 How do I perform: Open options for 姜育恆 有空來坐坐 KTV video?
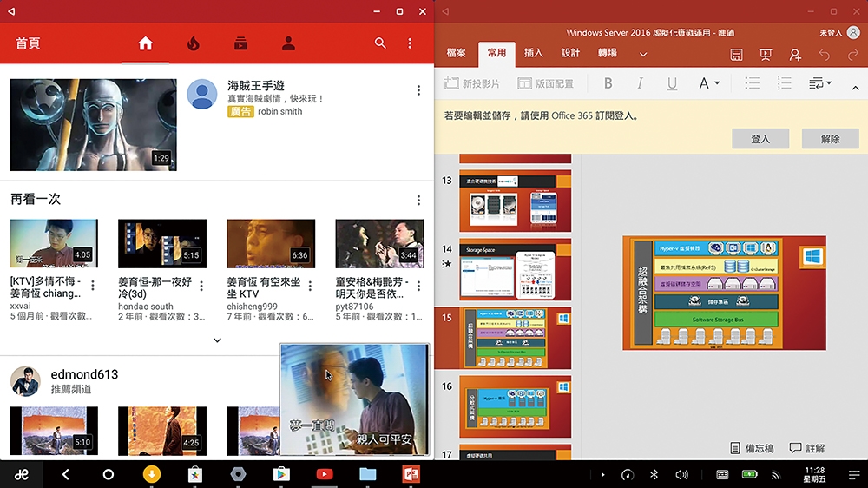310,286
